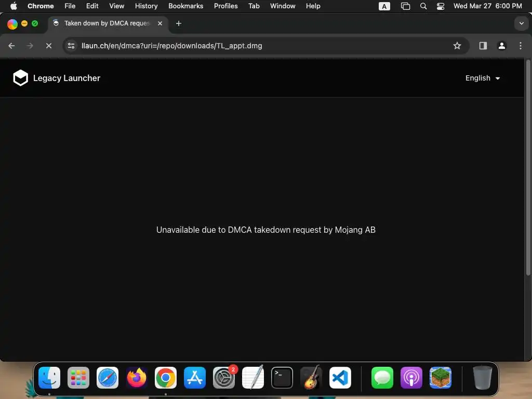The width and height of the screenshot is (532, 399).
Task: Go back to the previous page
Action: point(11,46)
